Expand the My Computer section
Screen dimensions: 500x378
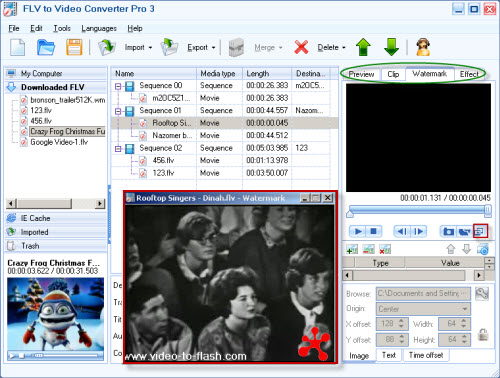pyautogui.click(x=56, y=73)
